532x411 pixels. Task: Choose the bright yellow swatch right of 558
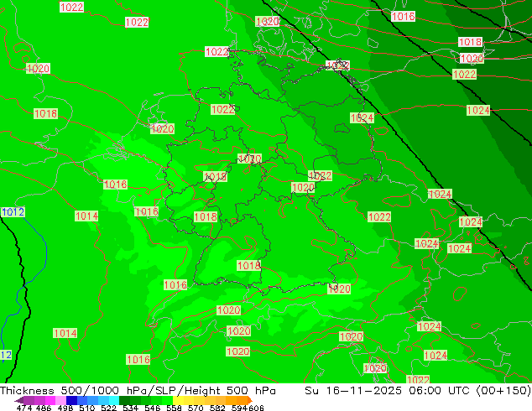point(179,400)
